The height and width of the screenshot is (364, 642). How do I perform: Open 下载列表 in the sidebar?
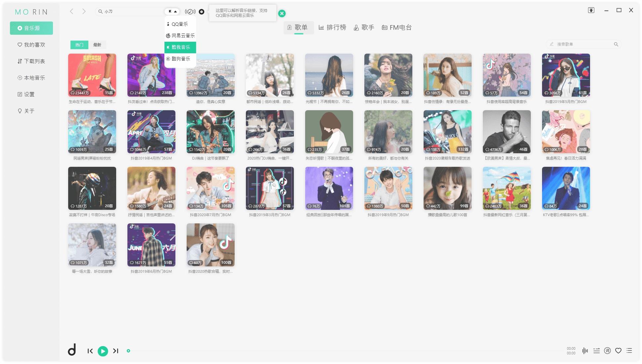(x=31, y=61)
